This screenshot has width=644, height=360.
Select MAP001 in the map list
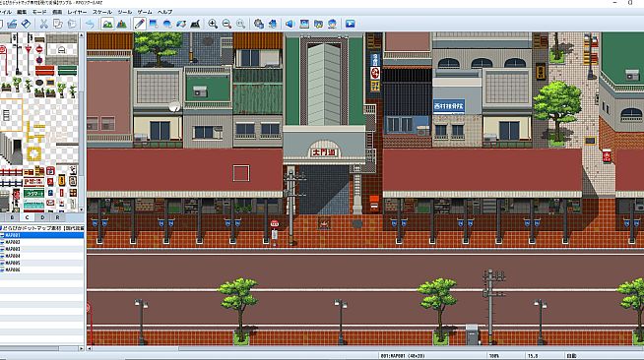[42, 235]
